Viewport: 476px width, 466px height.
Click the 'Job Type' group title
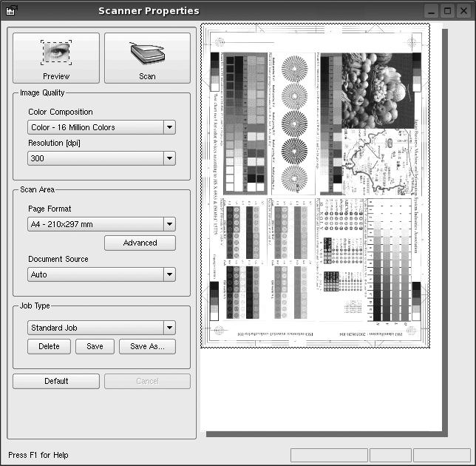pyautogui.click(x=35, y=305)
